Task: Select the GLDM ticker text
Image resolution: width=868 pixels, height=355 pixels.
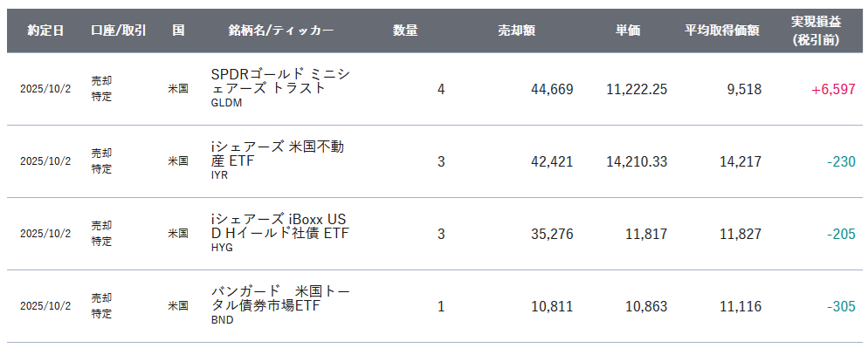Action: tap(226, 103)
